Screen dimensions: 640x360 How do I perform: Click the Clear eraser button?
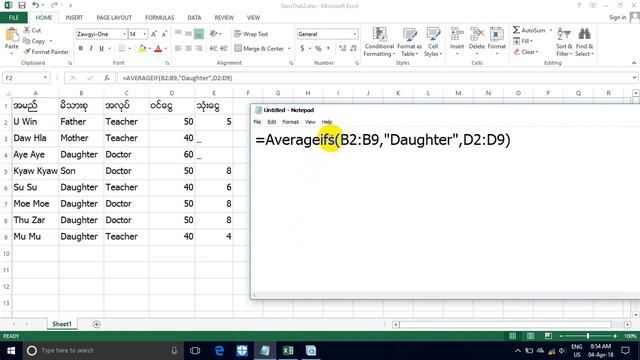coord(526,52)
